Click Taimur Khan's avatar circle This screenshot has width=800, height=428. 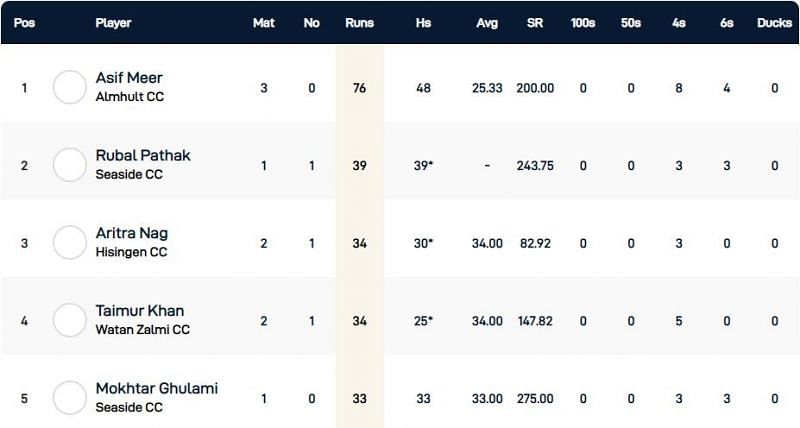[x=70, y=320]
